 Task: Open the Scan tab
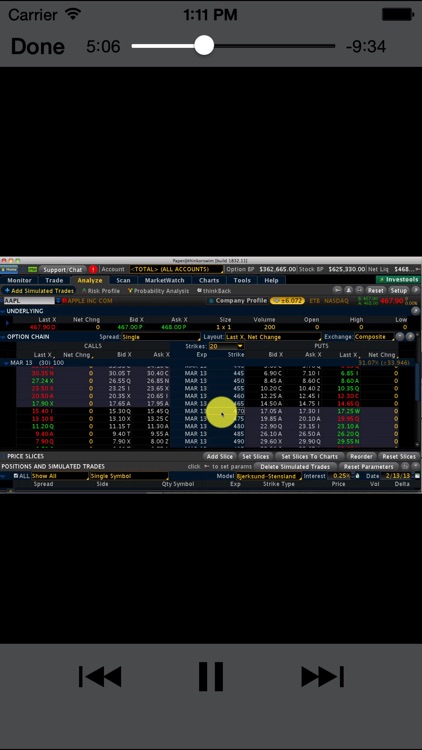(123, 280)
